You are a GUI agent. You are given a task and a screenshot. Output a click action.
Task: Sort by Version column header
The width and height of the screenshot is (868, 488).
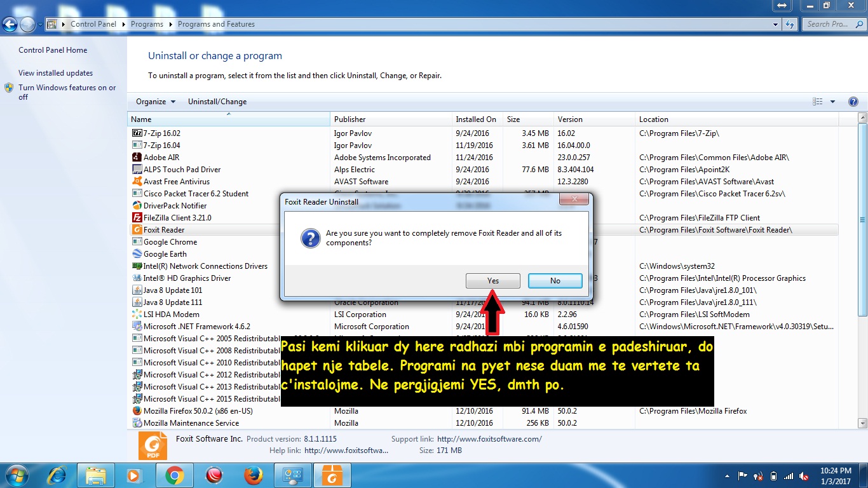(x=595, y=119)
